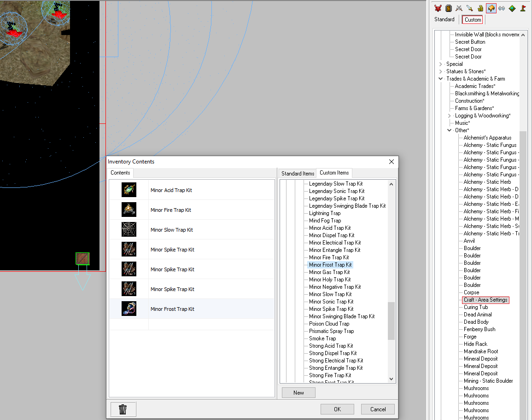Switch to the Standard Items tab

298,173
